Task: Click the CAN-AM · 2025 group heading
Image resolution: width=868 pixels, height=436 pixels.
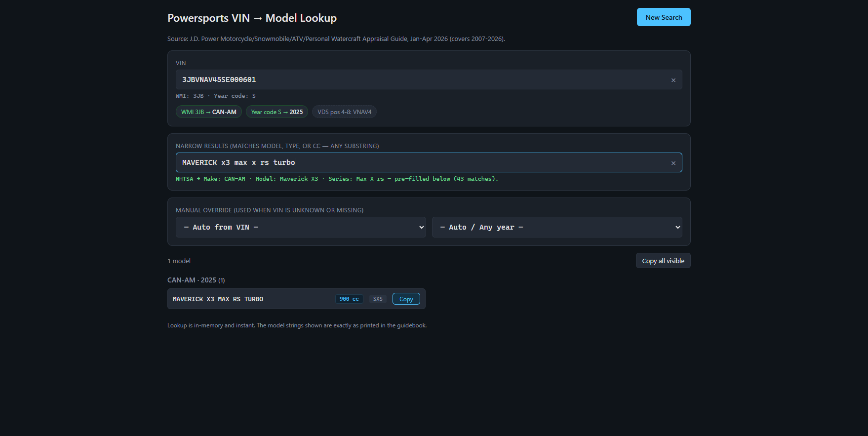Action: [x=196, y=280]
